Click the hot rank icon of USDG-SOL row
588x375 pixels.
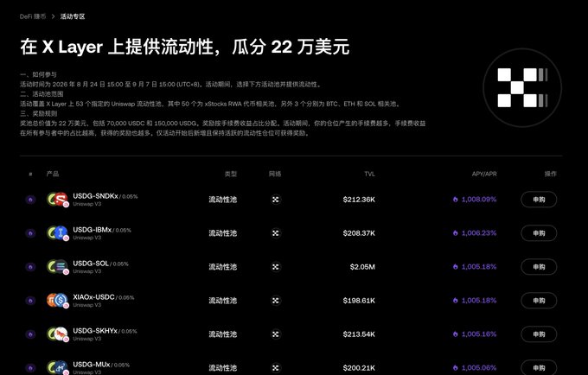pyautogui.click(x=30, y=267)
